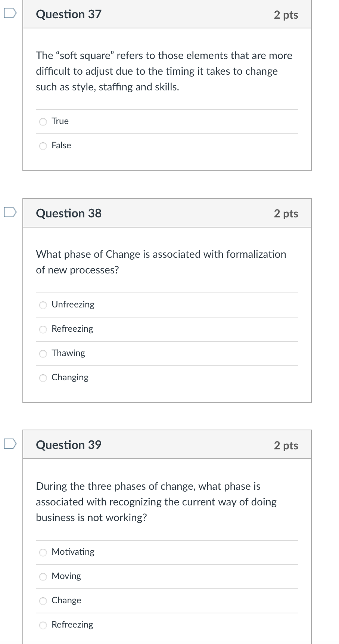
Task: Click the flag icon beside Question 38
Action: 10,211
